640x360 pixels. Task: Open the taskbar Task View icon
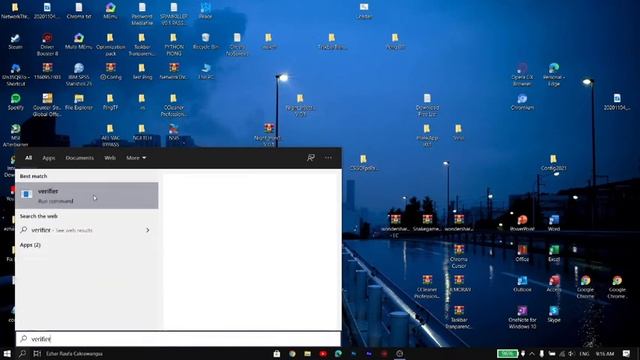(x=37, y=353)
